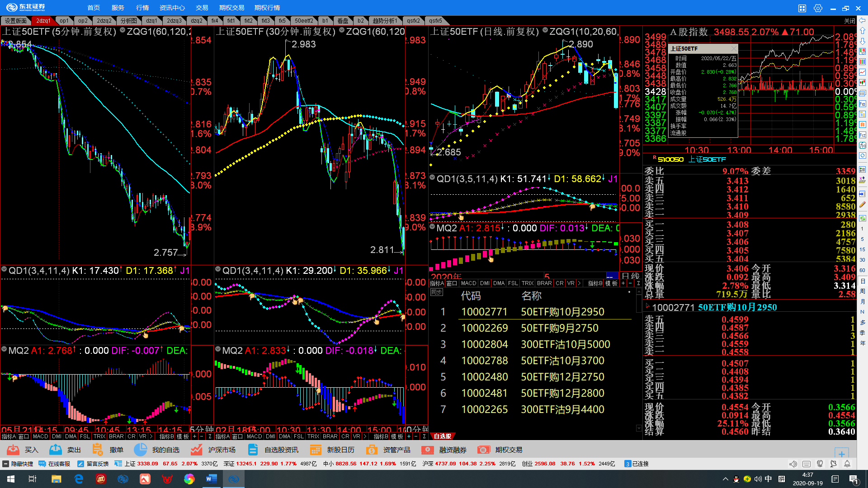868x488 pixels.
Task: Open 我的自选 pie chart icon
Action: (141, 450)
